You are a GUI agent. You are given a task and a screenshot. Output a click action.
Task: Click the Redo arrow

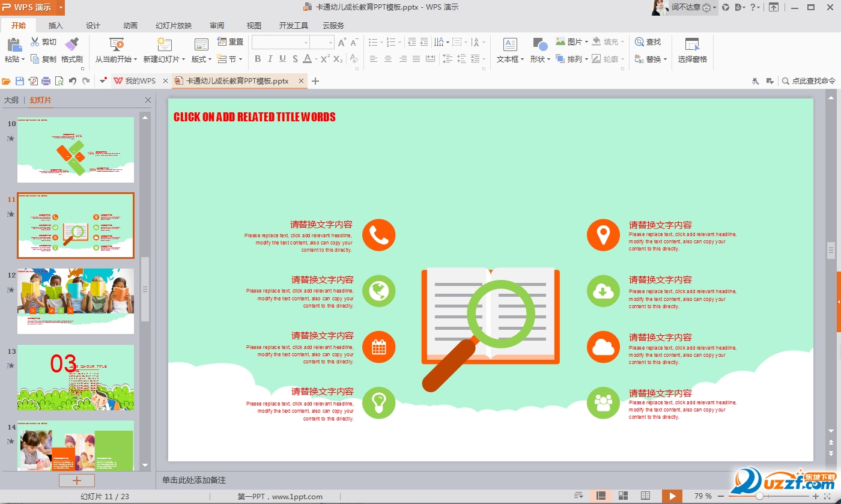(x=86, y=81)
